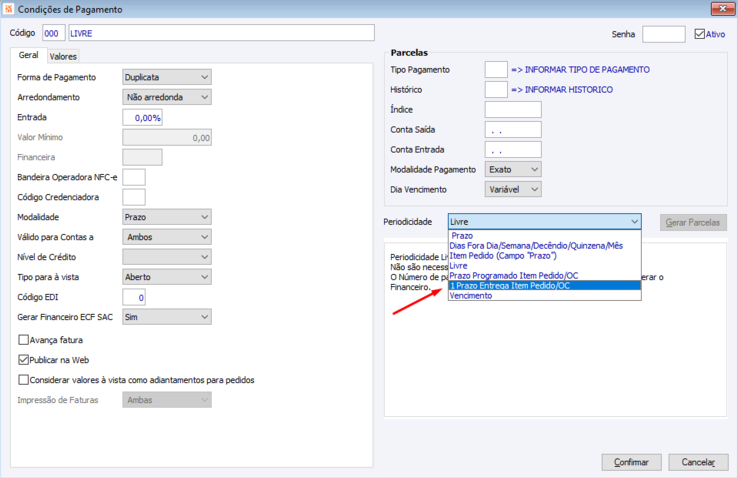Close the Condições de Pagamento window
The height and width of the screenshot is (478, 738).
click(722, 8)
